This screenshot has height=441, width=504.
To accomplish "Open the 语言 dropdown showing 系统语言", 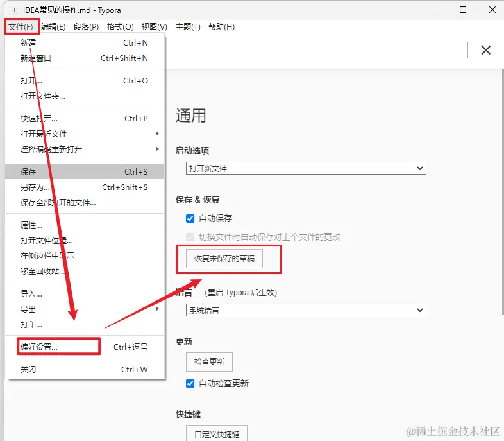I will pyautogui.click(x=306, y=310).
